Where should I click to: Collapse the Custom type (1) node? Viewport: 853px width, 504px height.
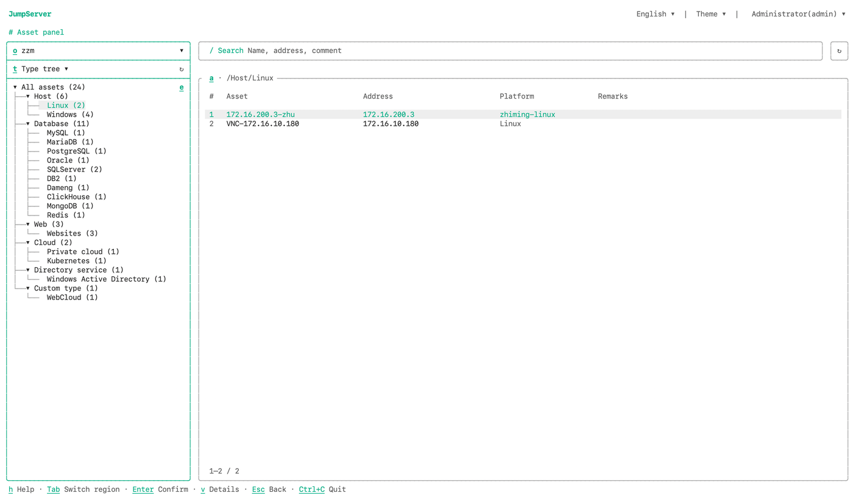[28, 289]
